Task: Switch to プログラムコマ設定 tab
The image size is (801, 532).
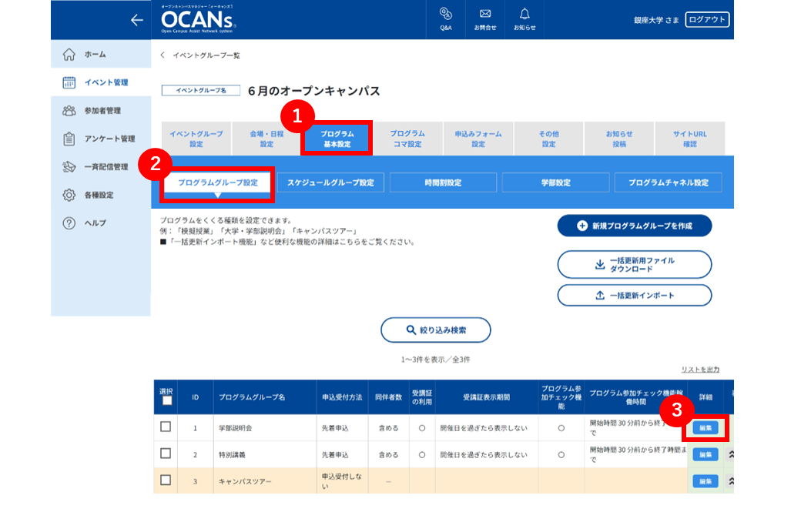Action: (407, 139)
